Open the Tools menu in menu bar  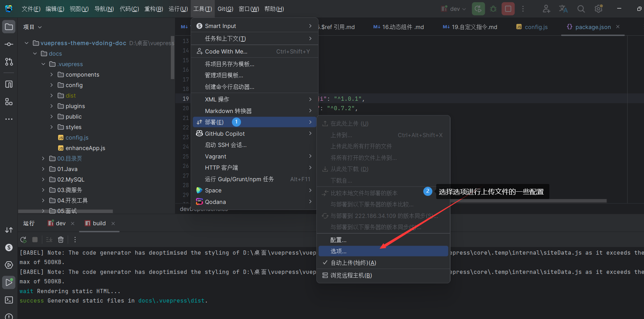point(203,9)
